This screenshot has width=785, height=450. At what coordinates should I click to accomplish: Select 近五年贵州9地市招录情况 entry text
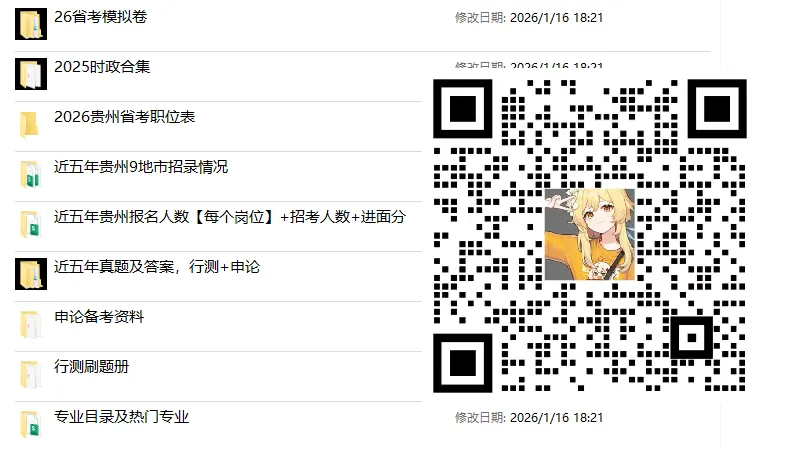click(141, 167)
